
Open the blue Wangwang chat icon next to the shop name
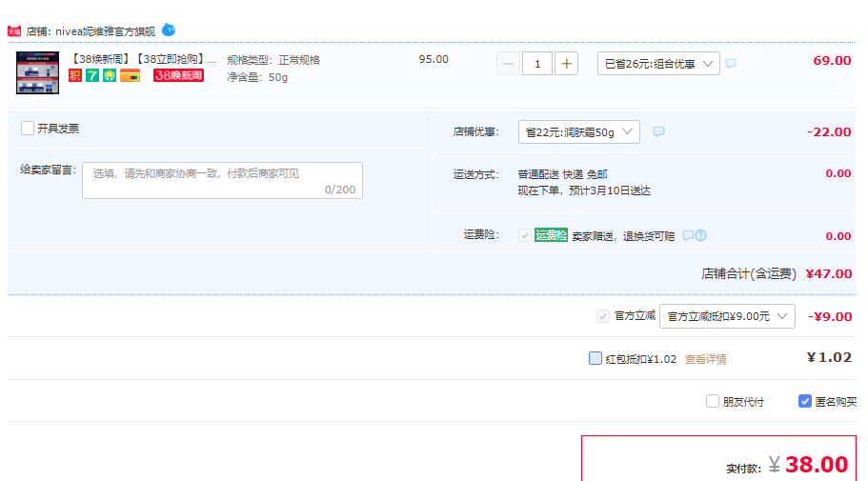tap(169, 30)
